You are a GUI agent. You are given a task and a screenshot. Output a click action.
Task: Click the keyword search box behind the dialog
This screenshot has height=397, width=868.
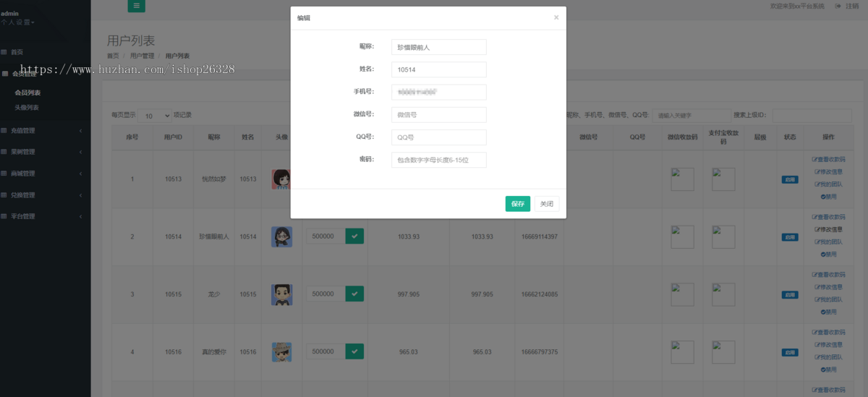click(x=692, y=116)
